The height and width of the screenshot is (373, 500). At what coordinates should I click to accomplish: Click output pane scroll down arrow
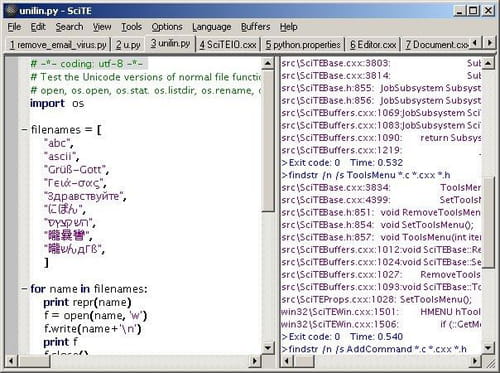488,348
